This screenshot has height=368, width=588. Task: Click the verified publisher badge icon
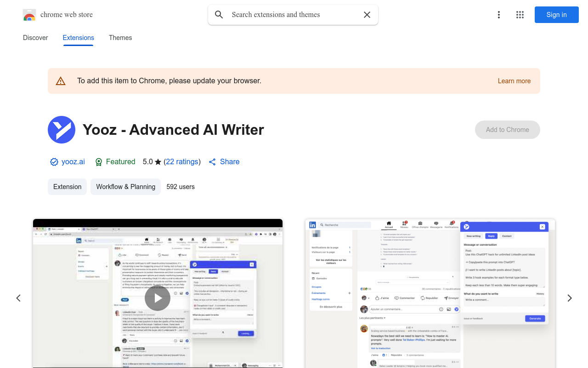pos(54,162)
